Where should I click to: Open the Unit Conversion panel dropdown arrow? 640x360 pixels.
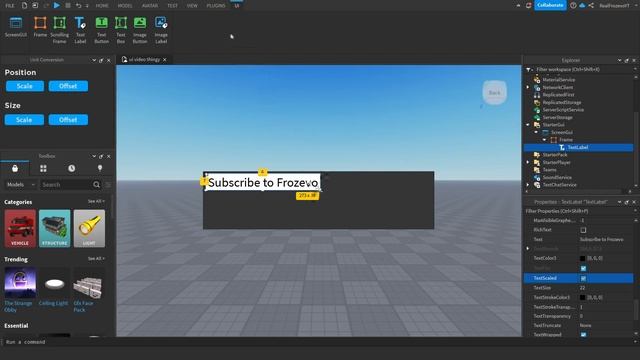94,60
